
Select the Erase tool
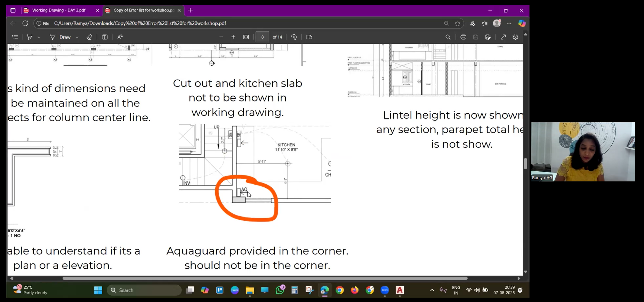[x=89, y=37]
